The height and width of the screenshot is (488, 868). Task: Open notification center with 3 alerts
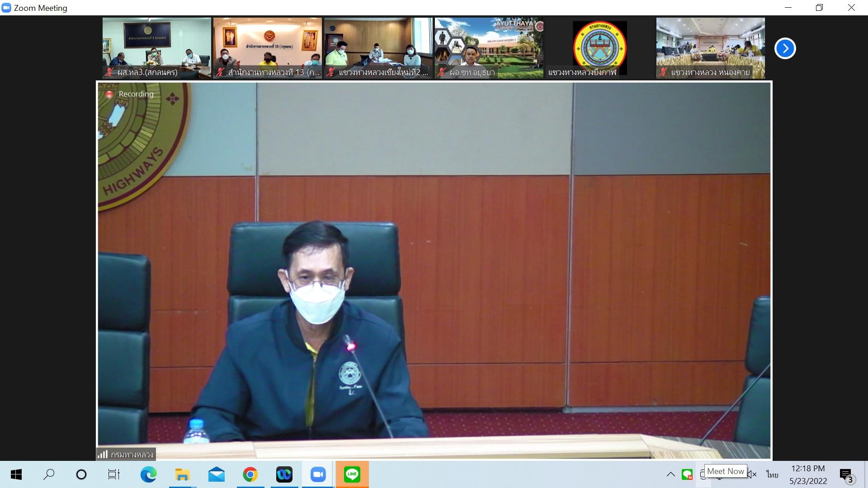point(846,475)
